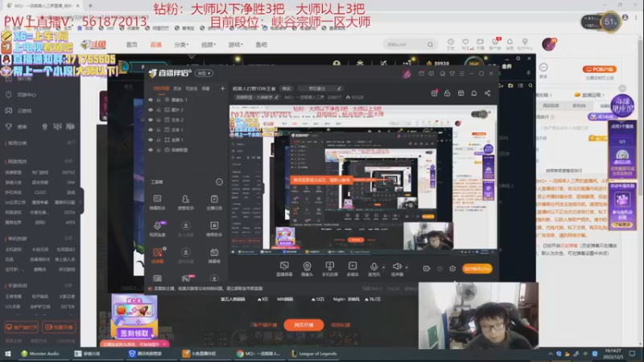The height and width of the screenshot is (362, 644).
Task: Open new browser tab with plus
Action: click(x=90, y=6)
